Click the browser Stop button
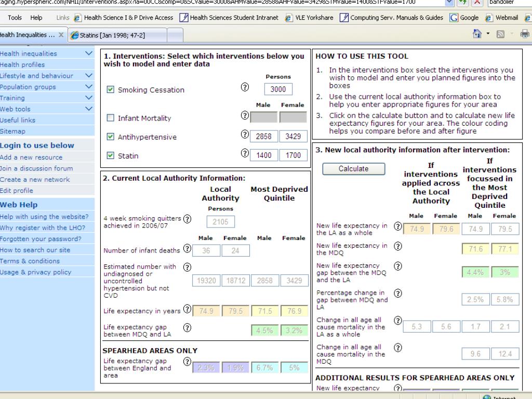The width and height of the screenshot is (532, 399). (x=477, y=3)
